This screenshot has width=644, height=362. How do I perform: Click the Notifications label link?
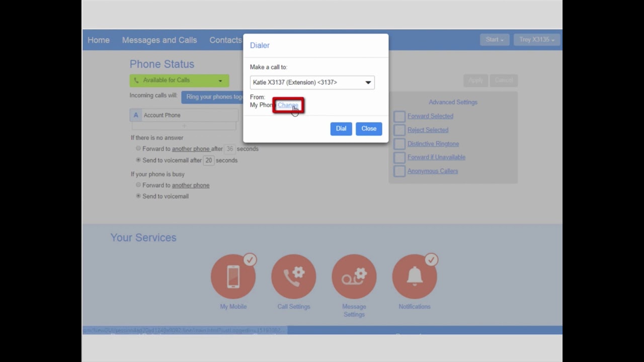click(415, 307)
